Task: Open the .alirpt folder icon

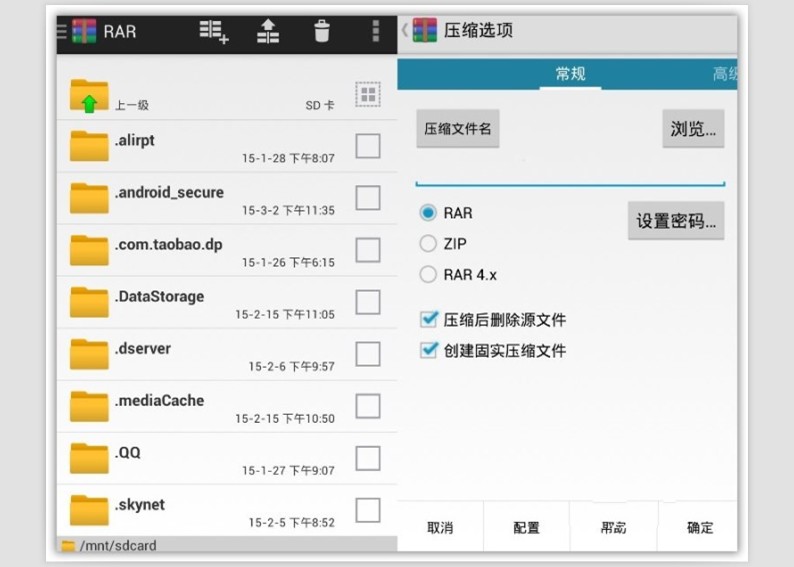Action: click(89, 146)
